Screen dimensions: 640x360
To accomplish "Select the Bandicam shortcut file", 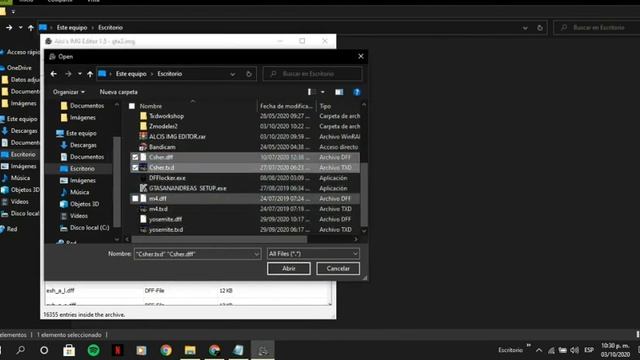I will [x=162, y=147].
